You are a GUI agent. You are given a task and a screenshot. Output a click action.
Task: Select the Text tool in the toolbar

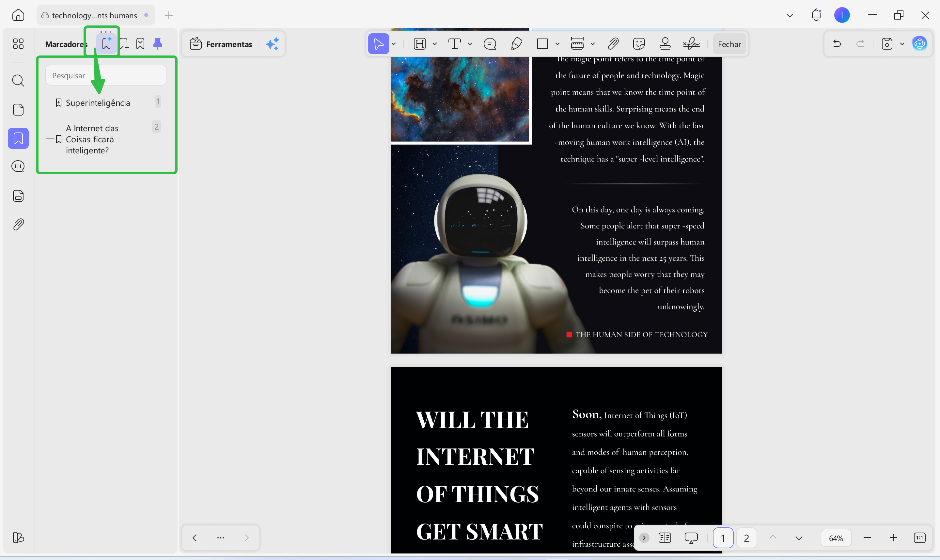coord(454,44)
